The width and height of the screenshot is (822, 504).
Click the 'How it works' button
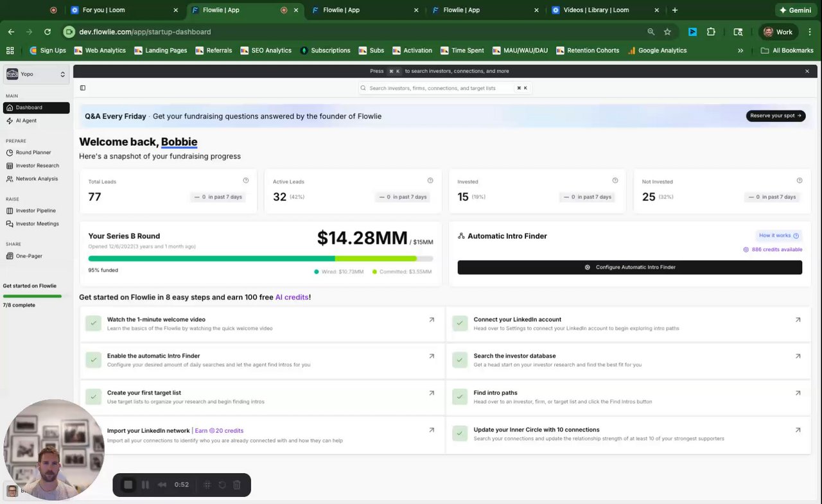[x=779, y=236]
